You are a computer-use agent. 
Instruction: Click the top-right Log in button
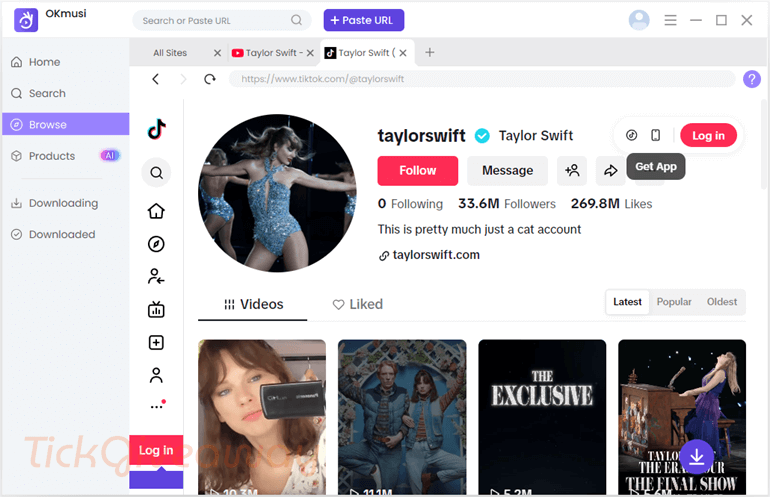click(708, 136)
